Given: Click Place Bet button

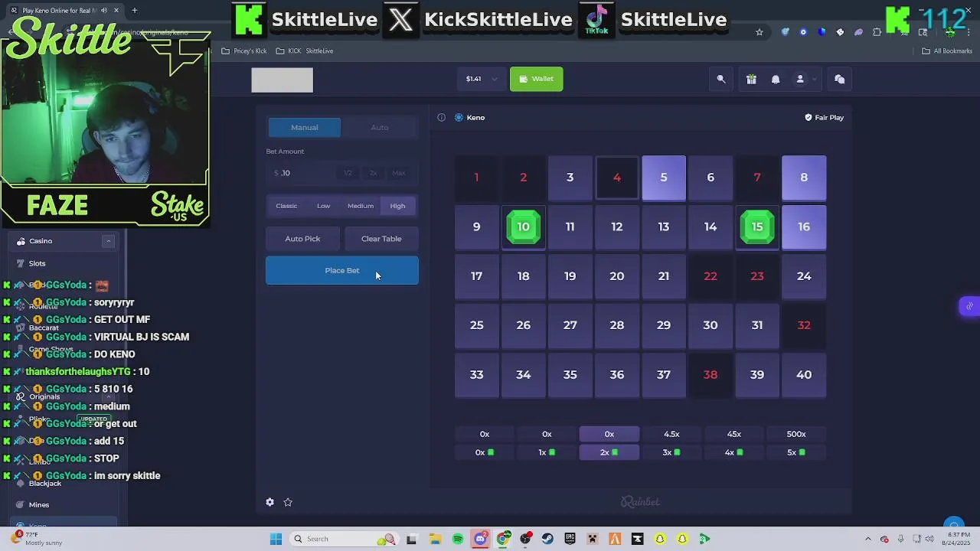Looking at the screenshot, I should [342, 270].
